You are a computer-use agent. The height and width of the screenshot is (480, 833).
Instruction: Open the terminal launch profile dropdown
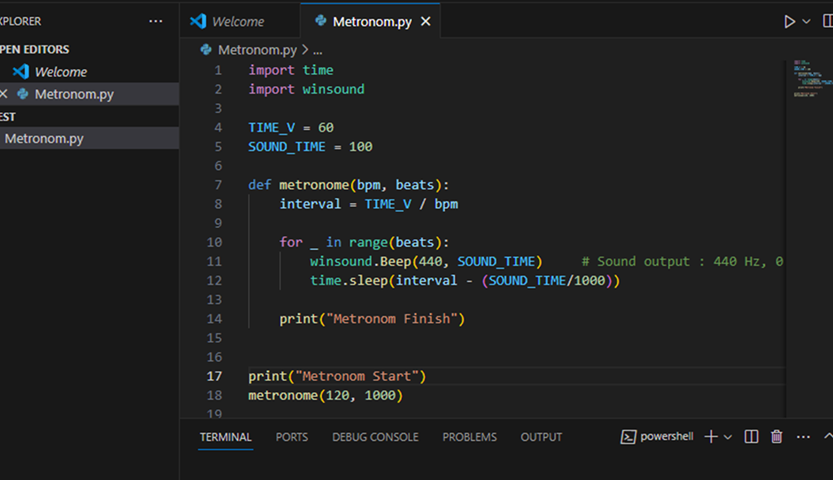coord(728,437)
